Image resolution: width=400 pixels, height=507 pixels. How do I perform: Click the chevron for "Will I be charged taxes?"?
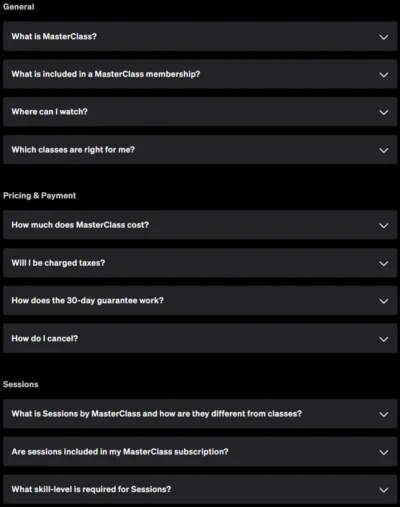point(384,263)
